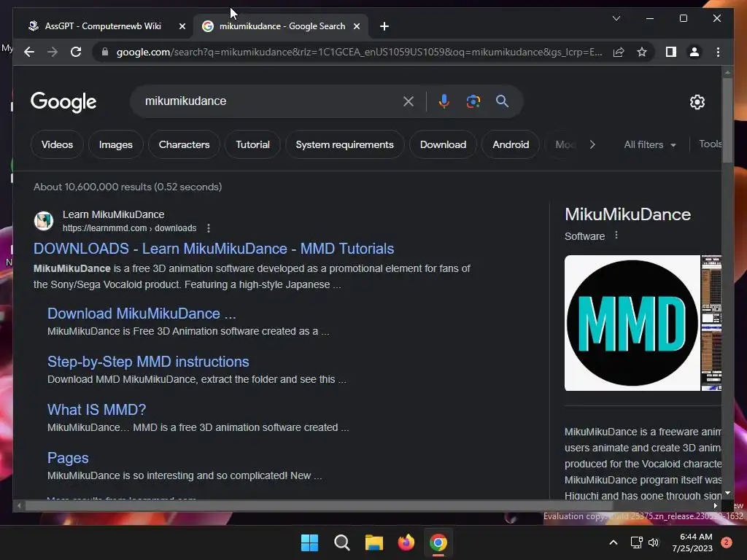Select the Download filter chip
This screenshot has height=560, width=747.
coord(443,144)
